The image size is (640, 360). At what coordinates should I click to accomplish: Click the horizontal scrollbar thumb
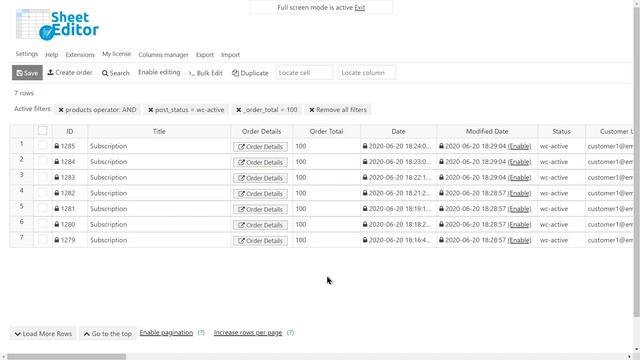point(67,356)
